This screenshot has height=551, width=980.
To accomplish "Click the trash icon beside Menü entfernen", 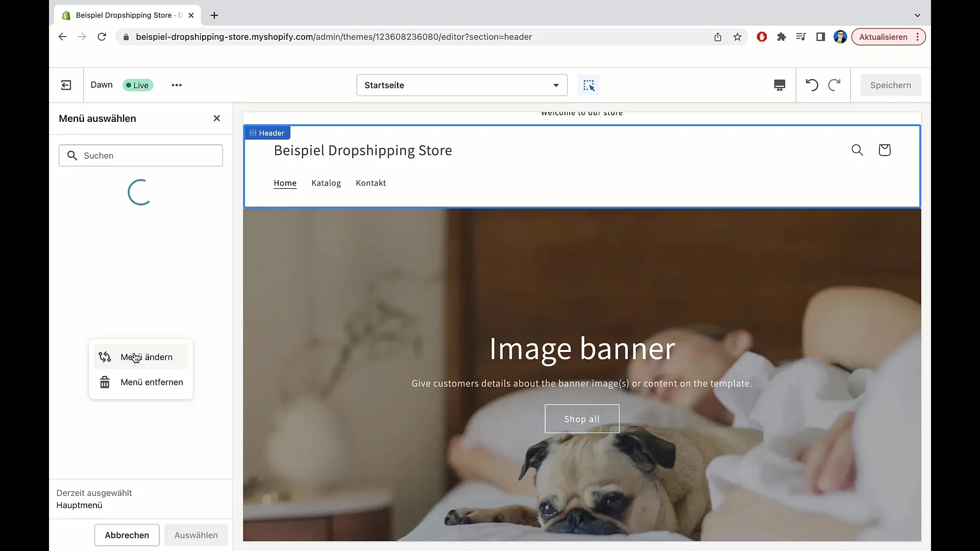I will (x=105, y=382).
